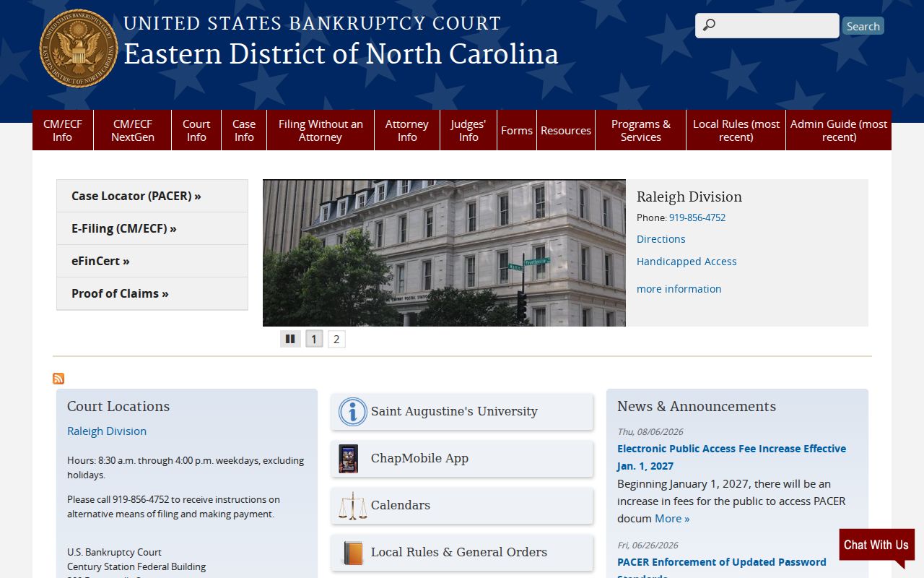
Task: Click the Raleigh Division slideshow heading
Action: (689, 197)
